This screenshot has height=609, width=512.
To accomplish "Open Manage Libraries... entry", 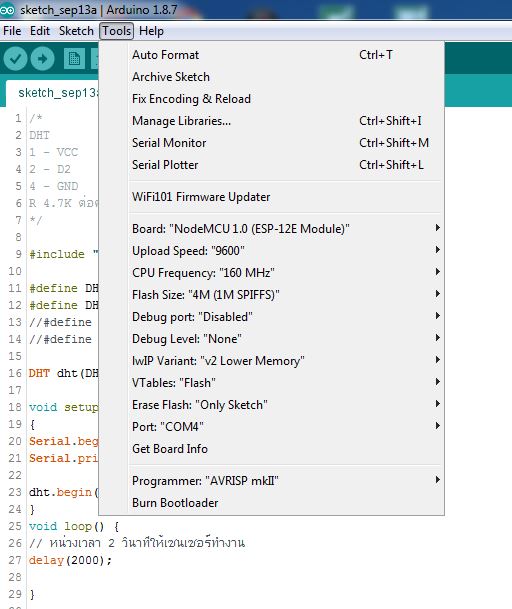I will pos(287,121).
